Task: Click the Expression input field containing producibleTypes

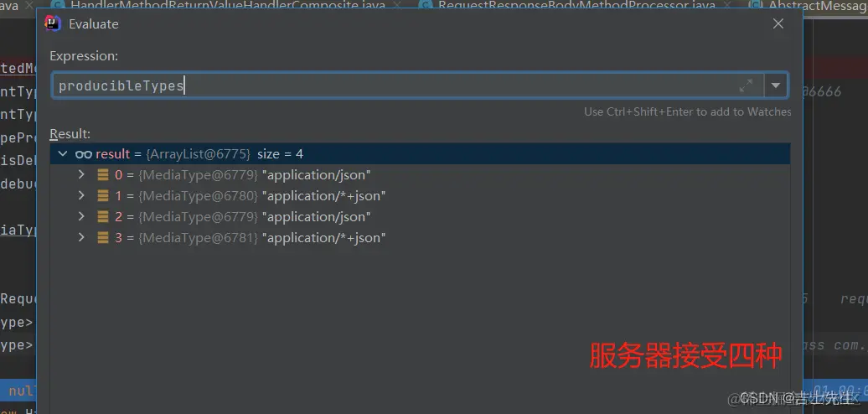Action: point(407,85)
